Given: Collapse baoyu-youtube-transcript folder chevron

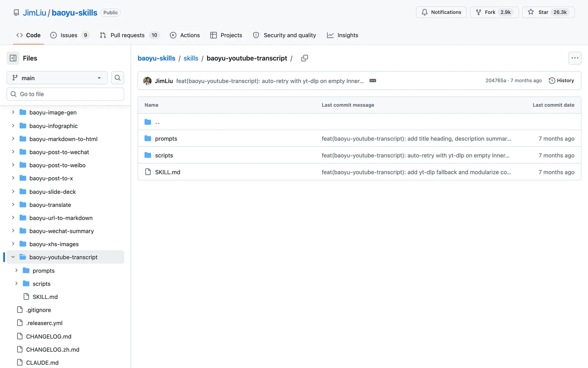Looking at the screenshot, I should click(13, 257).
